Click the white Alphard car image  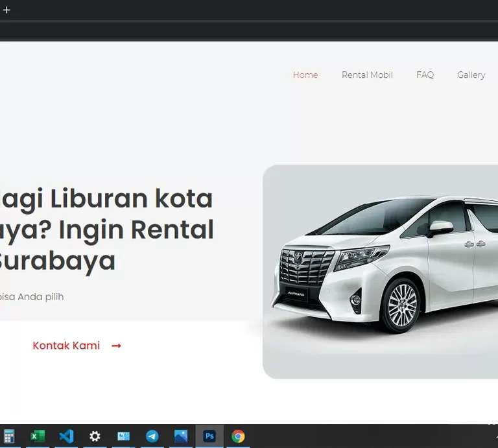380,272
